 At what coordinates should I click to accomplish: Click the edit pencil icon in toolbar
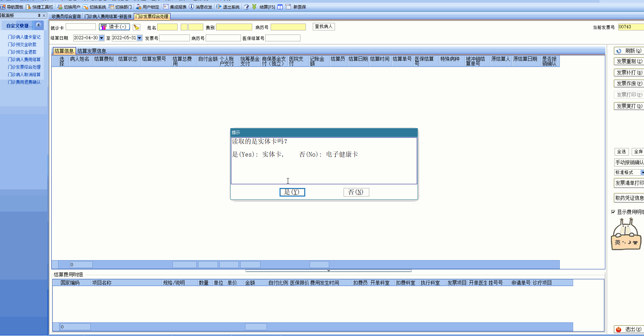click(x=246, y=7)
